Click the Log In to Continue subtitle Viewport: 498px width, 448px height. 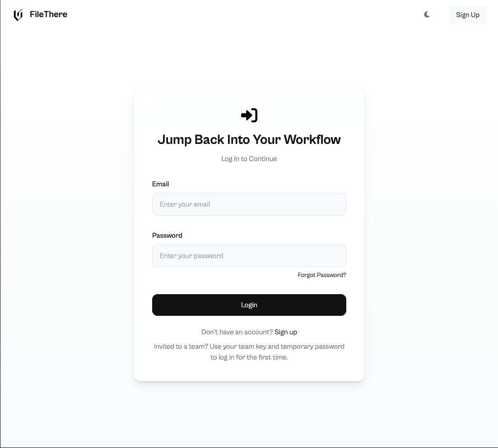(249, 159)
